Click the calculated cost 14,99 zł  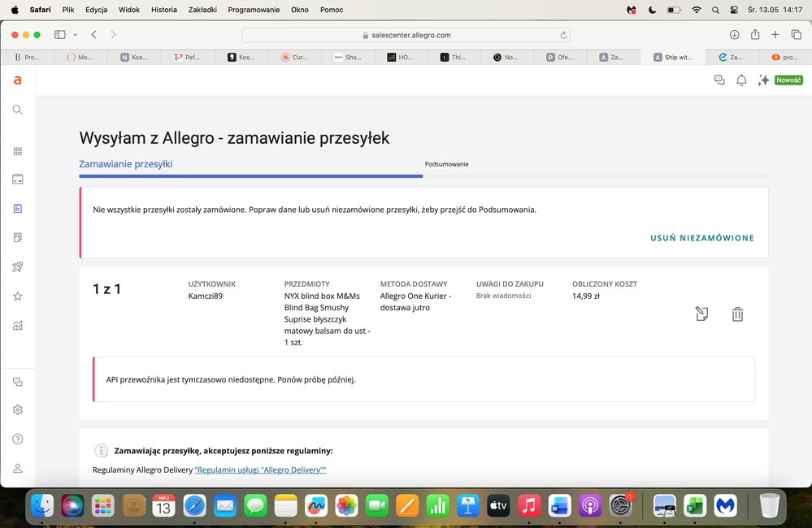pos(586,296)
